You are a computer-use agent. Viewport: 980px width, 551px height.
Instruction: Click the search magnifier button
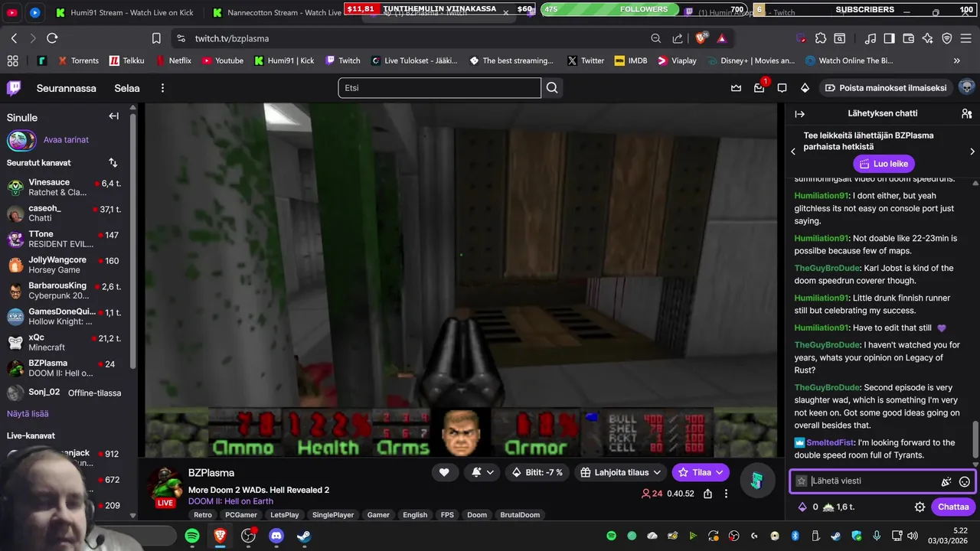(x=552, y=88)
